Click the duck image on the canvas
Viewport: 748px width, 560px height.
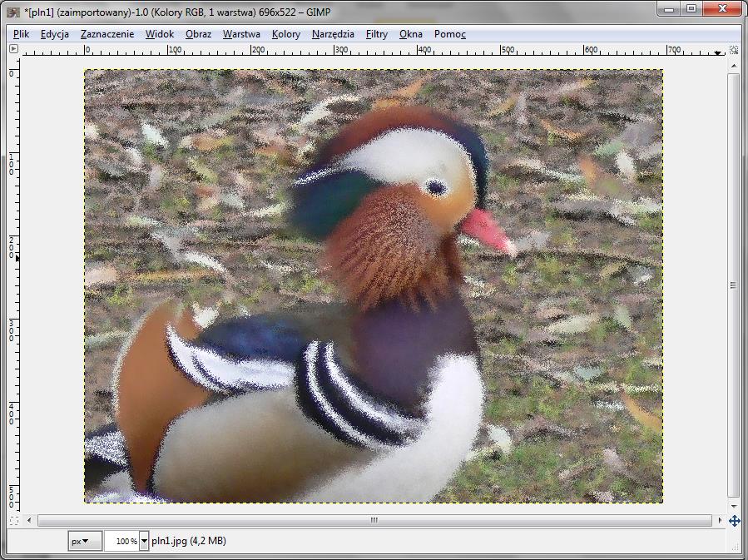pyautogui.click(x=374, y=286)
